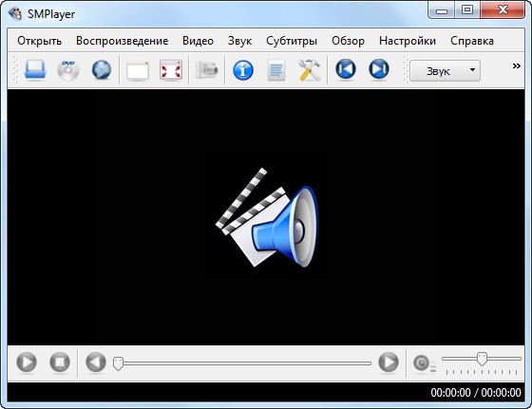Close the SMPlayer window
532x409 pixels.
[503, 10]
